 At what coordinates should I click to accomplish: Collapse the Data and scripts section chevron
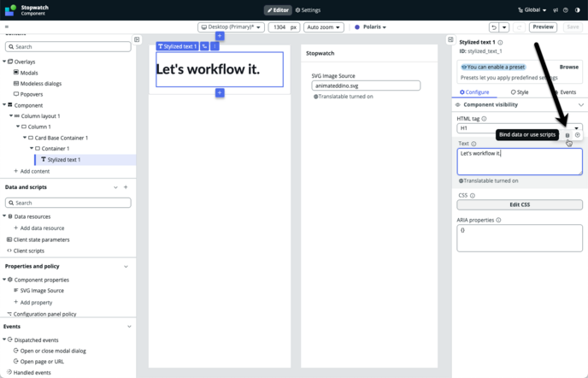click(115, 187)
